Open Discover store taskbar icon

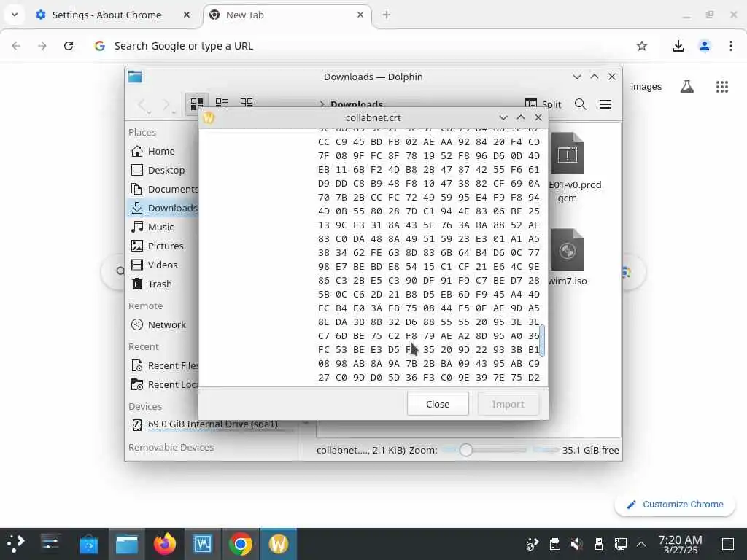[x=88, y=544]
